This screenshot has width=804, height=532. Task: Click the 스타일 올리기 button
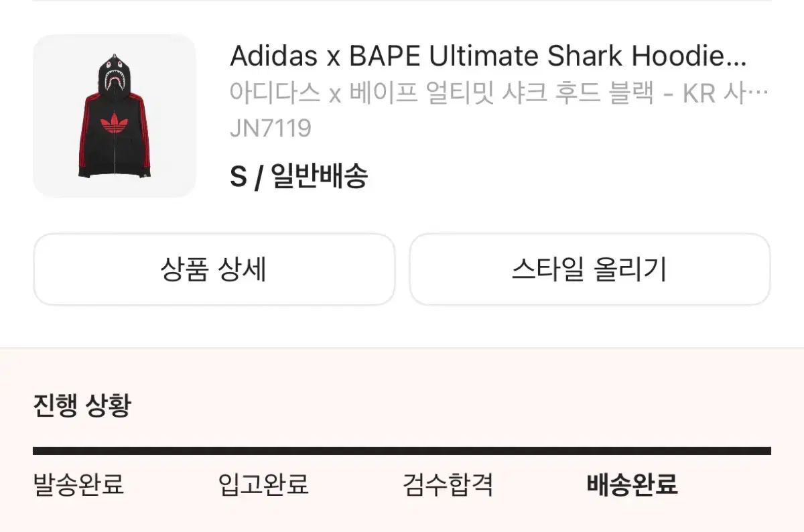click(590, 269)
